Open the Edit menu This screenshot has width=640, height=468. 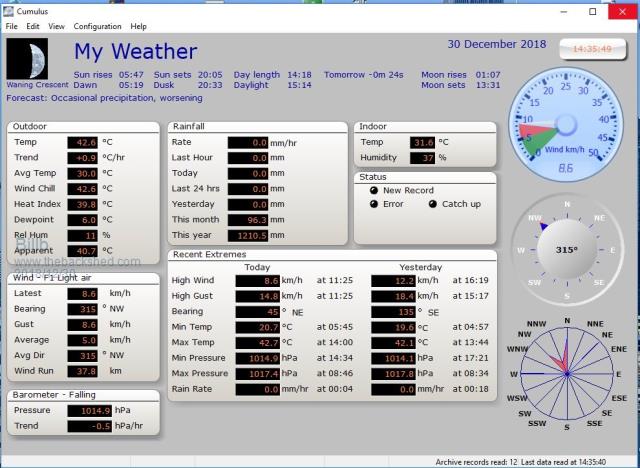pos(33,26)
